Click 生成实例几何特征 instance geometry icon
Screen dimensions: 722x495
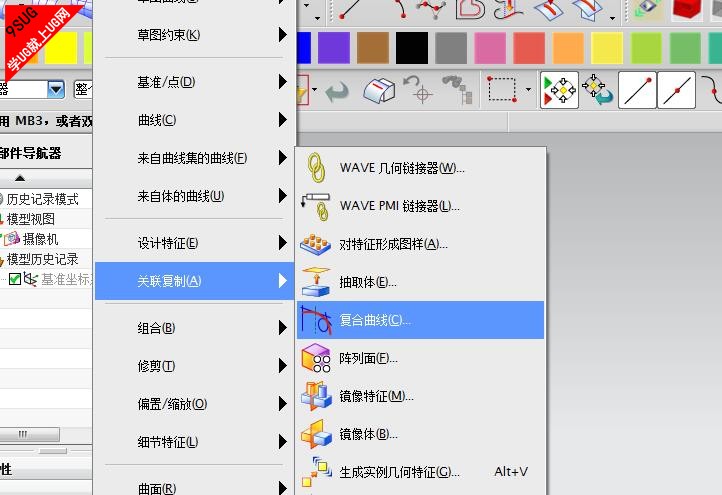(x=316, y=472)
